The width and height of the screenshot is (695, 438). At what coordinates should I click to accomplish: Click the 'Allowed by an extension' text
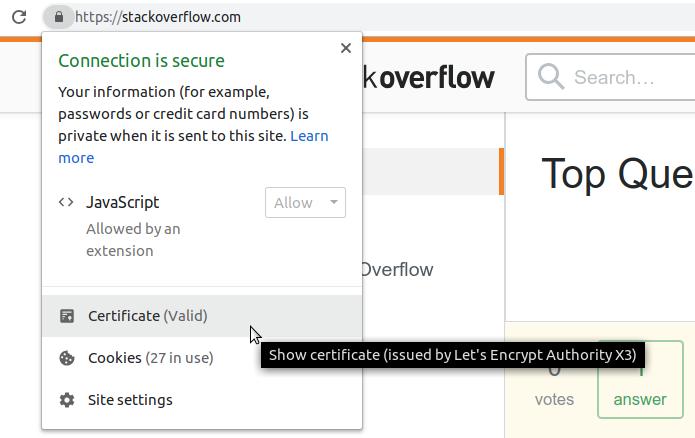click(x=133, y=240)
